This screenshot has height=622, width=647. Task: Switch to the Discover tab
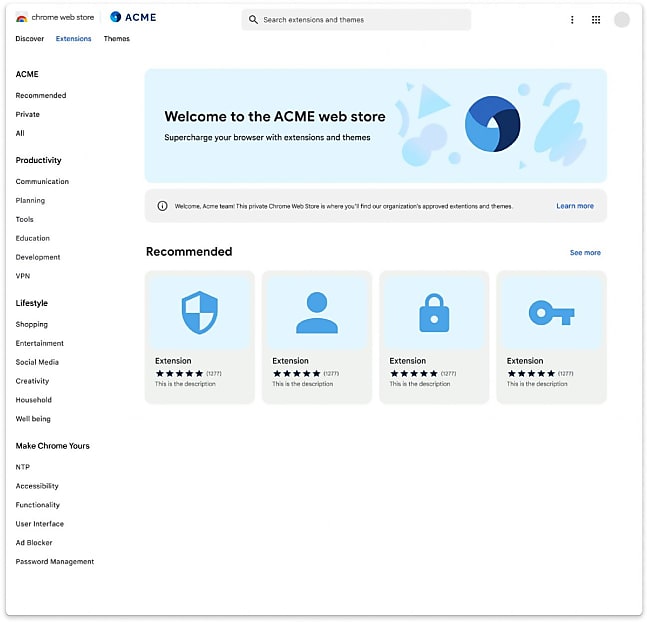point(30,38)
